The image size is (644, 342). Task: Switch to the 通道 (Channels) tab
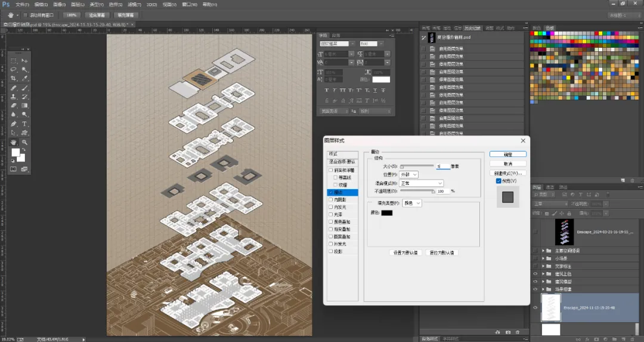pyautogui.click(x=550, y=187)
